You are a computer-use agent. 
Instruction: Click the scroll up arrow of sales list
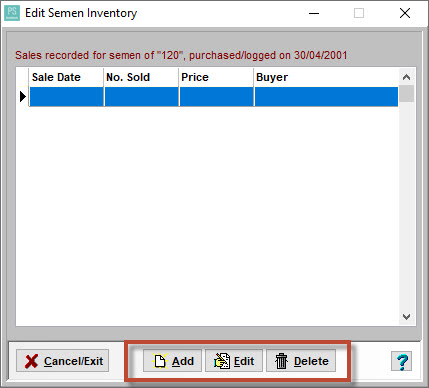click(406, 77)
